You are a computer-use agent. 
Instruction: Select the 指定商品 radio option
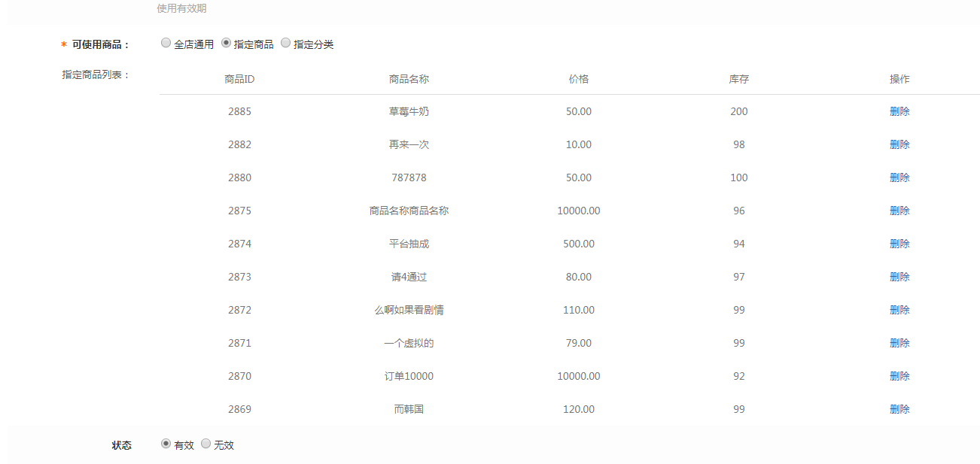pos(226,44)
